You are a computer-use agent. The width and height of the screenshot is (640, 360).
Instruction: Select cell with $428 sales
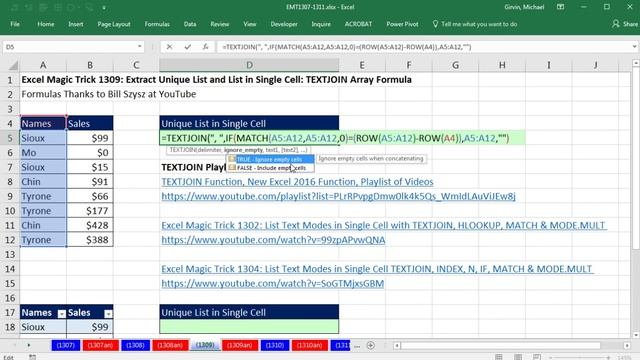pos(90,225)
